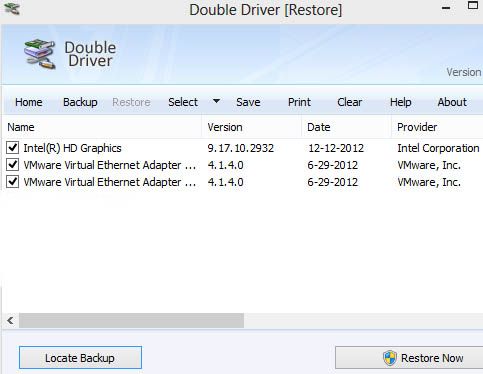Click the Double Driver title bar icon
Viewport: 483px width, 374px height.
(x=13, y=9)
